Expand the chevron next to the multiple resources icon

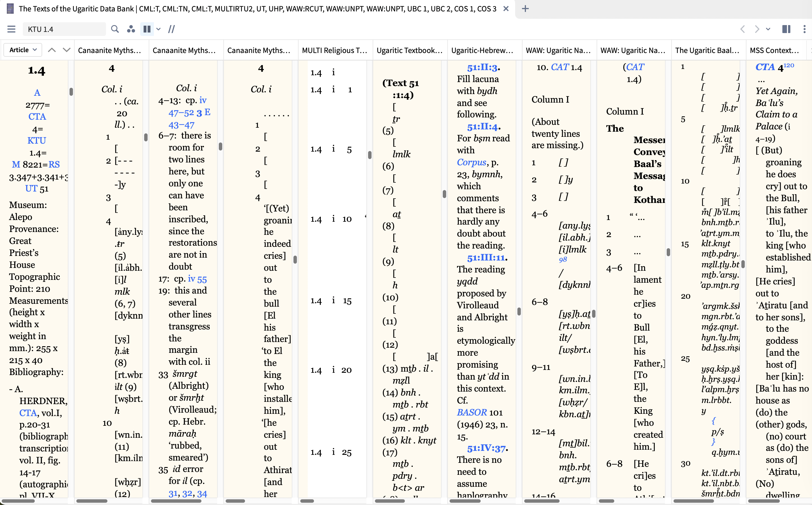[158, 29]
